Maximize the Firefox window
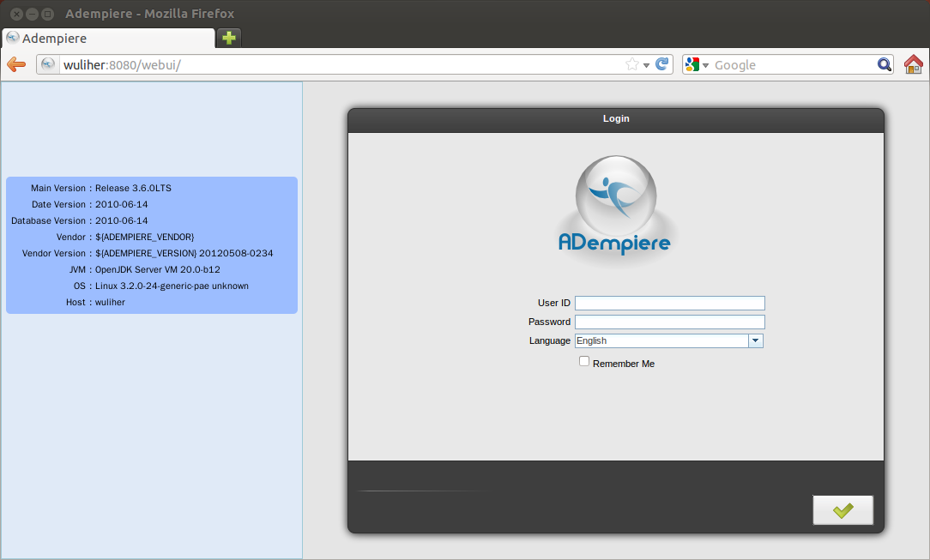This screenshot has height=560, width=930. click(47, 14)
